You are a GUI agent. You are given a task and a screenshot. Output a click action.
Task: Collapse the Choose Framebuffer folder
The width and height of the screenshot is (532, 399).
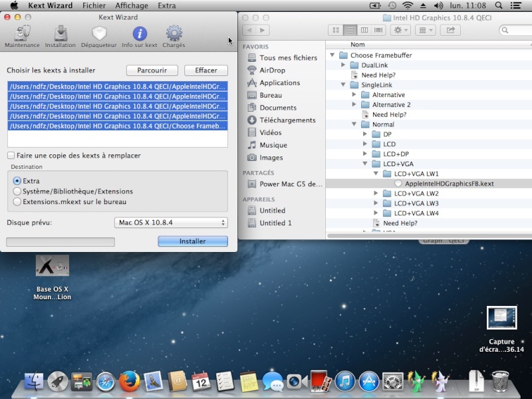point(332,55)
